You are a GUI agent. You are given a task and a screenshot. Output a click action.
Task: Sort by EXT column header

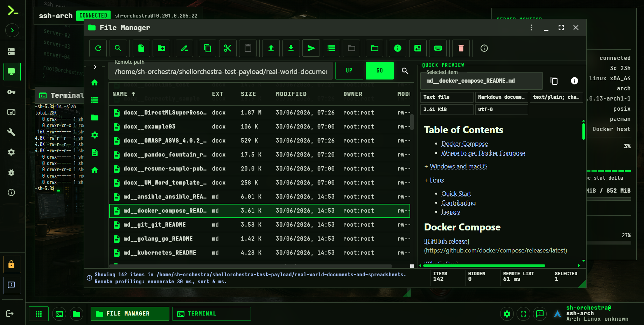click(217, 94)
